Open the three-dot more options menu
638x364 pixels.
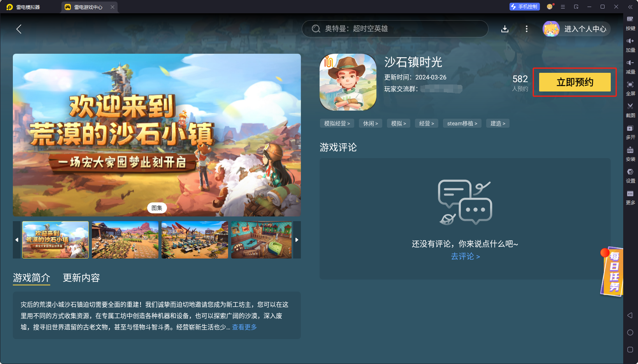pos(527,29)
